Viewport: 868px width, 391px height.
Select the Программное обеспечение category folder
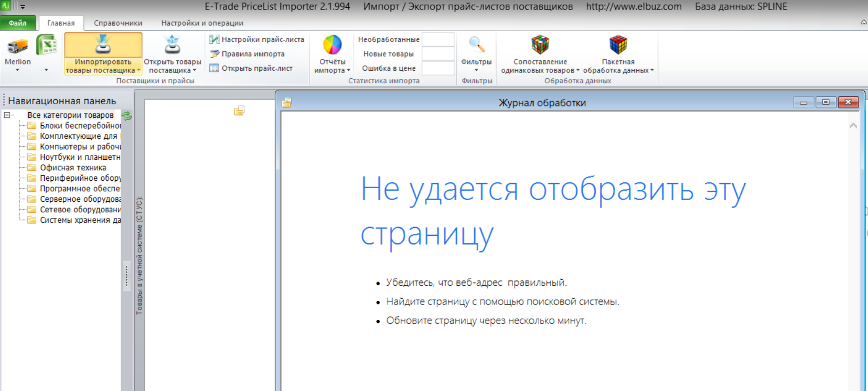74,189
